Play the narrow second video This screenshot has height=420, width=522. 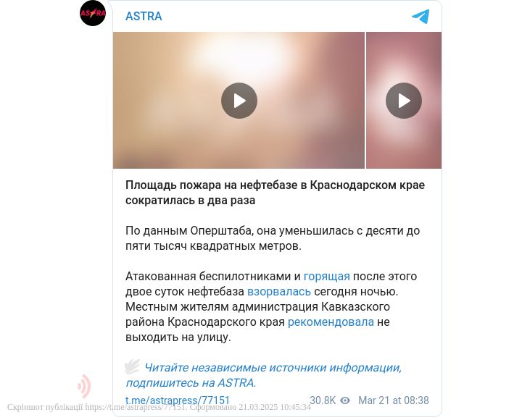[404, 101]
